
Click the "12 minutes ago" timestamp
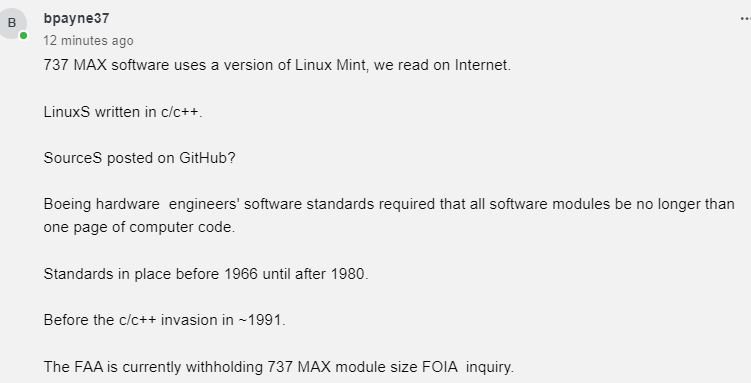pos(88,41)
